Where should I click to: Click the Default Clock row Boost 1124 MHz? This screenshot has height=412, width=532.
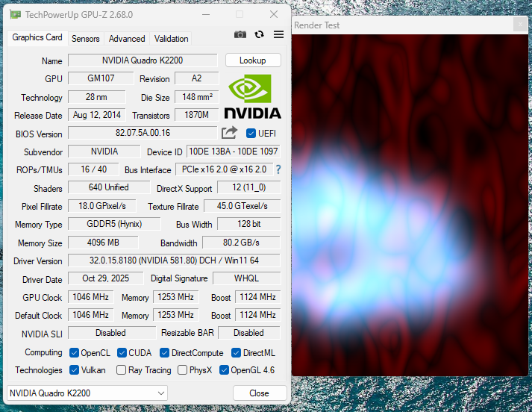tap(257, 315)
